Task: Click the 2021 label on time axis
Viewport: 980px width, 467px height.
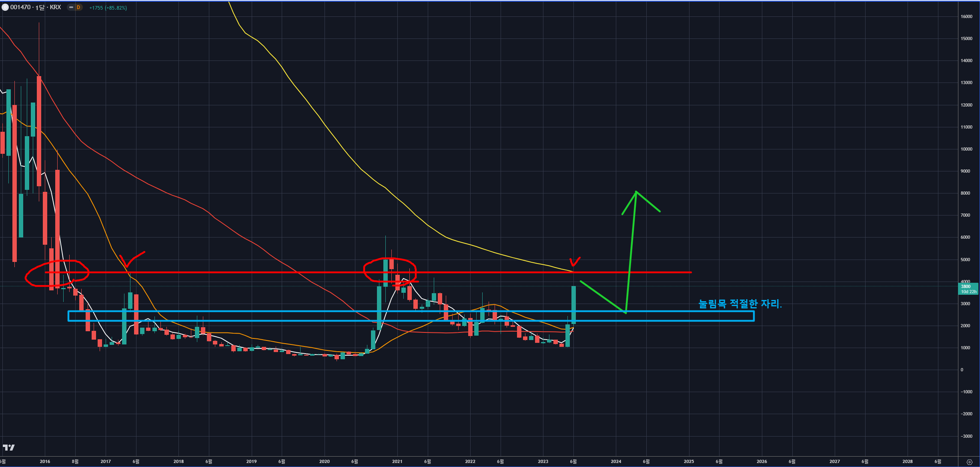Action: point(397,461)
